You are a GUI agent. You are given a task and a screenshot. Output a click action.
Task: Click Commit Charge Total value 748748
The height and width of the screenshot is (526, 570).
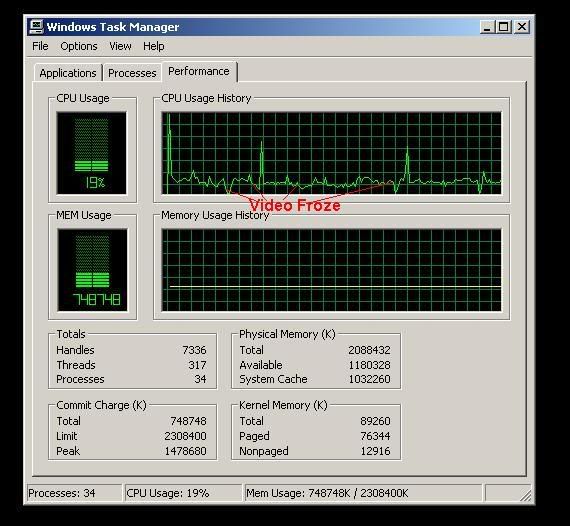pos(188,421)
